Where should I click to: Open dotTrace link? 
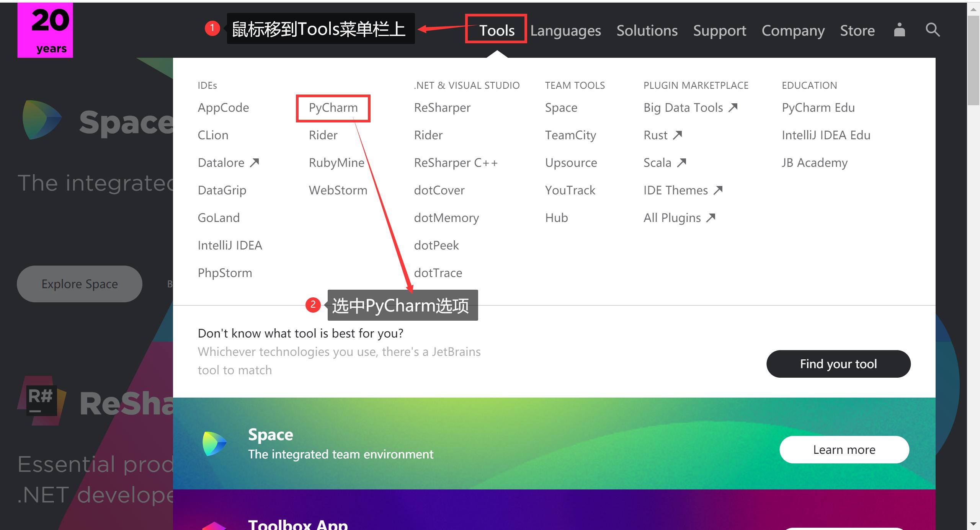click(x=438, y=273)
